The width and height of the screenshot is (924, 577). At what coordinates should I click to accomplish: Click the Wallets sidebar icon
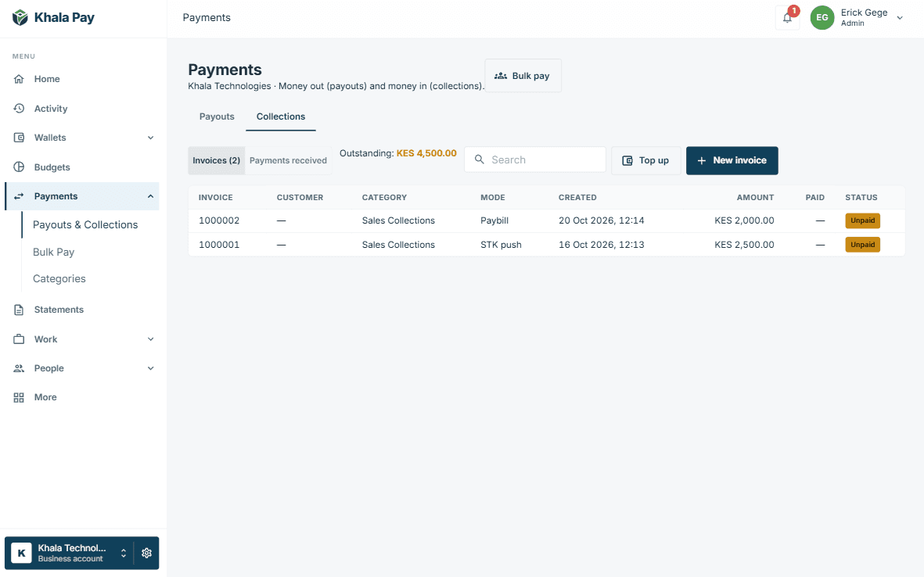(x=19, y=138)
